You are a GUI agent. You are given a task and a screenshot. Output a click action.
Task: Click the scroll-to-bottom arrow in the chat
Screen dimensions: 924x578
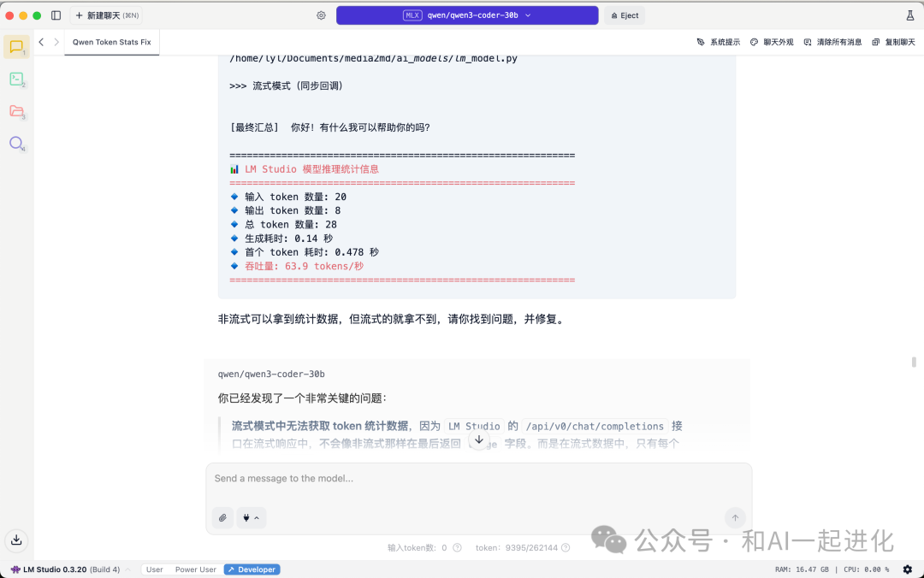pyautogui.click(x=478, y=439)
